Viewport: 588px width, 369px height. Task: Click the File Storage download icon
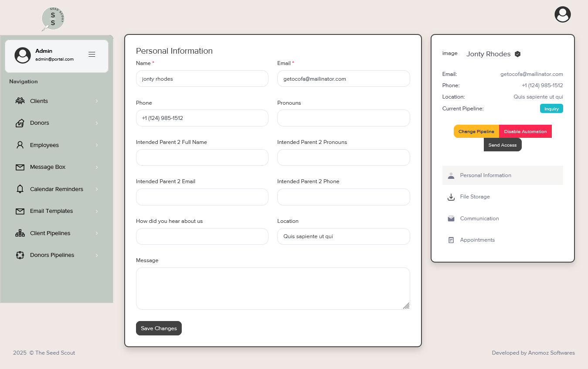[x=451, y=197]
